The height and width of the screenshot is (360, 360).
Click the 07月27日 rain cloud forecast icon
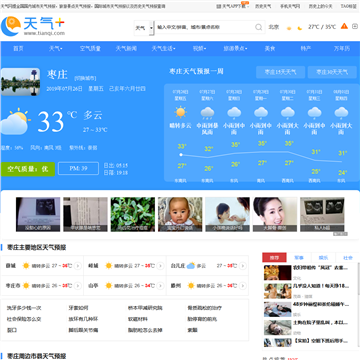pos(207,113)
